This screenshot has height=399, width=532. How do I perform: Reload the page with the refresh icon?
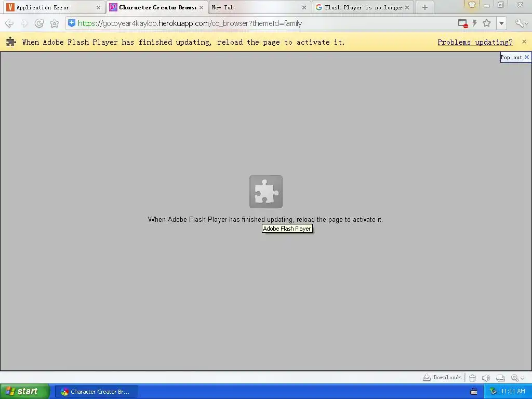pos(39,23)
